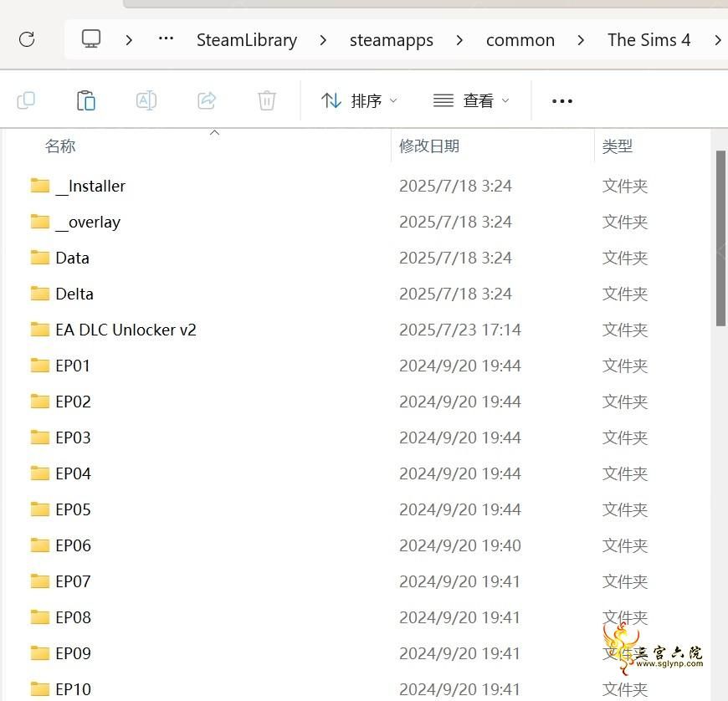The height and width of the screenshot is (701, 728).
Task: Select the Delta folder
Action: [74, 294]
